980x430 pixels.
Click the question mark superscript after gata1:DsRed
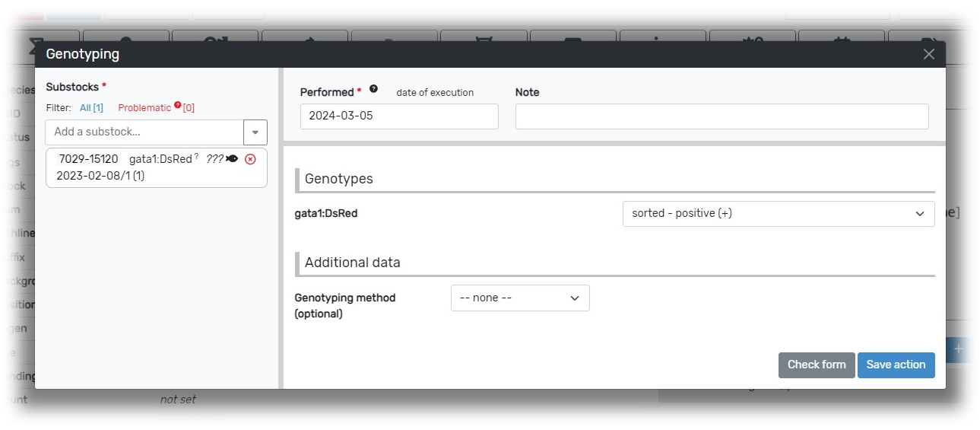point(196,157)
